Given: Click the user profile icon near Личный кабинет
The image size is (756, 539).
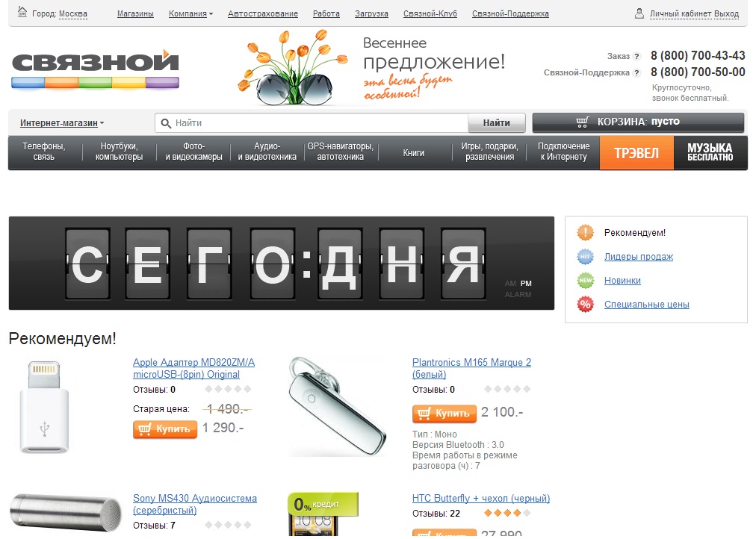Looking at the screenshot, I should coord(639,13).
